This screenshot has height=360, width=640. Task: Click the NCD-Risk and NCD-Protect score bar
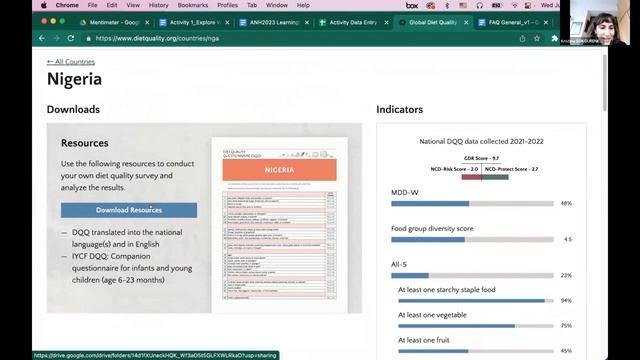(x=485, y=177)
